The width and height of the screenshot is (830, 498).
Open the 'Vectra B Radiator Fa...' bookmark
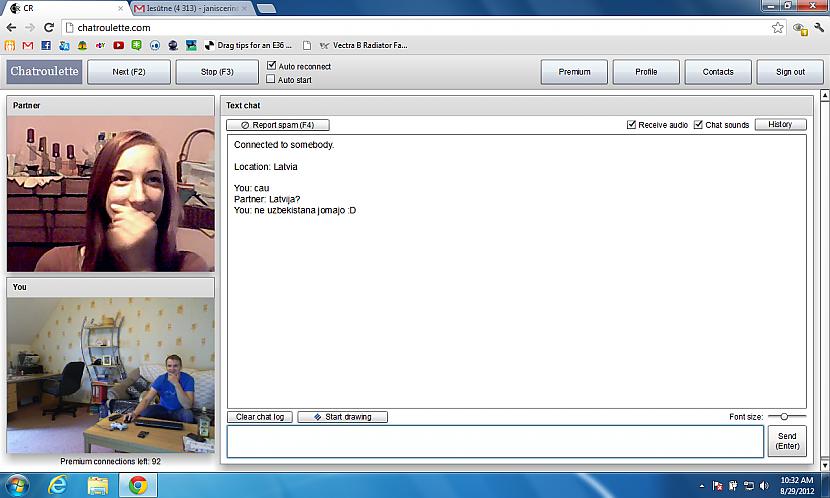(x=364, y=46)
